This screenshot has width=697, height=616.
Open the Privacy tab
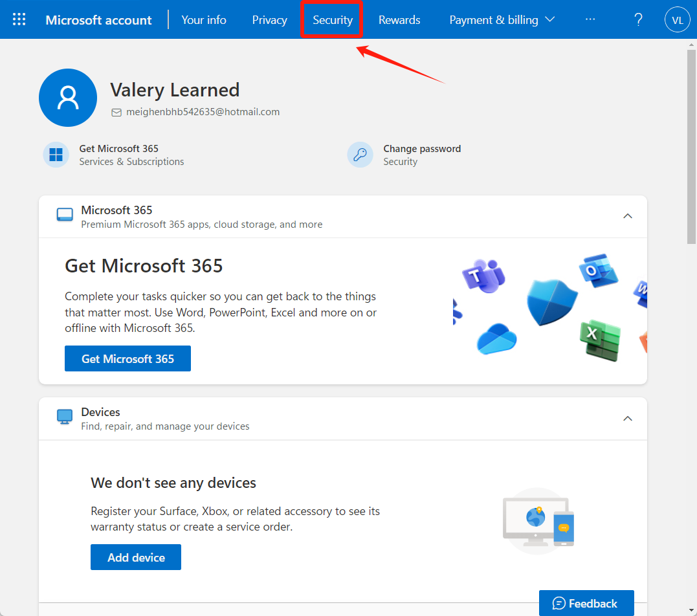[269, 19]
